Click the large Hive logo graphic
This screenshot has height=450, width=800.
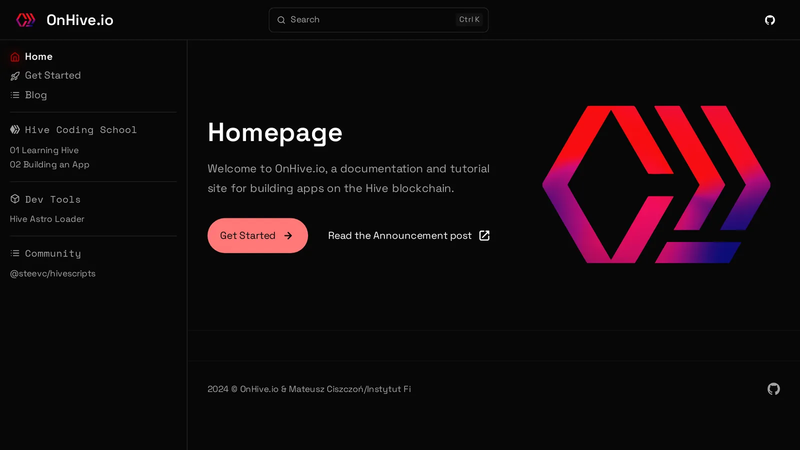pos(656,184)
